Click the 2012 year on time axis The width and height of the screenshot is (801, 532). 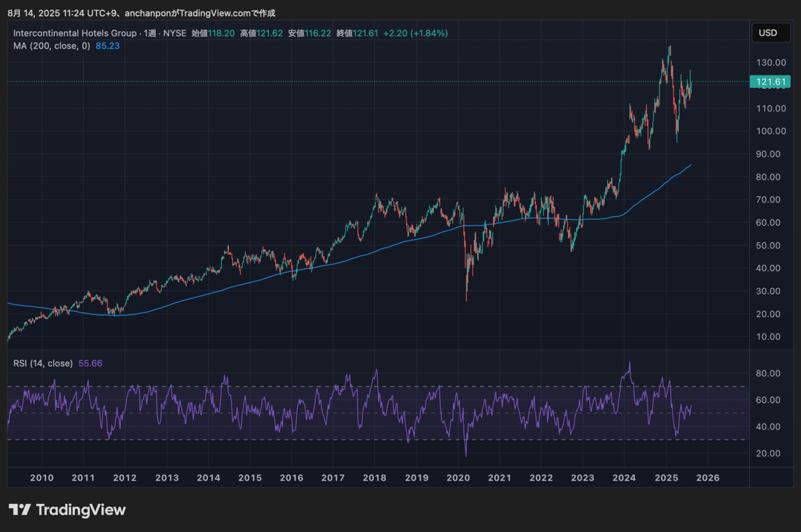point(125,478)
